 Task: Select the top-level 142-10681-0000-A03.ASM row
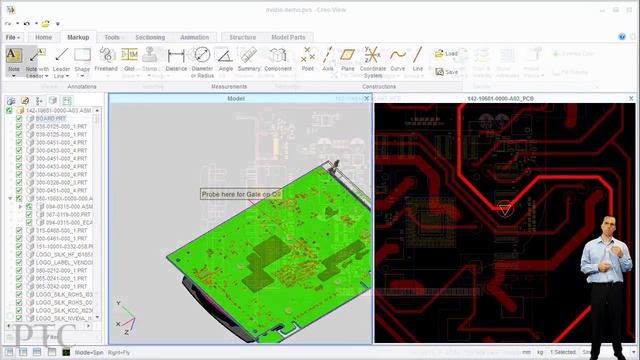[x=58, y=111]
